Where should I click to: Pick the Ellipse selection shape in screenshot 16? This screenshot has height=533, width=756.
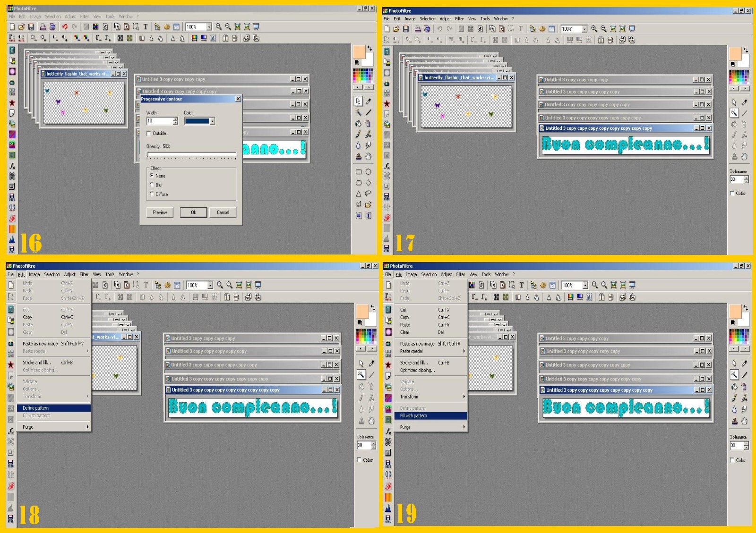[368, 172]
